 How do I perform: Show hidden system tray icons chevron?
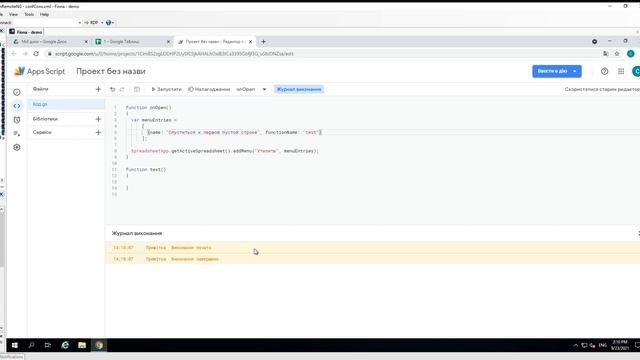point(576,345)
